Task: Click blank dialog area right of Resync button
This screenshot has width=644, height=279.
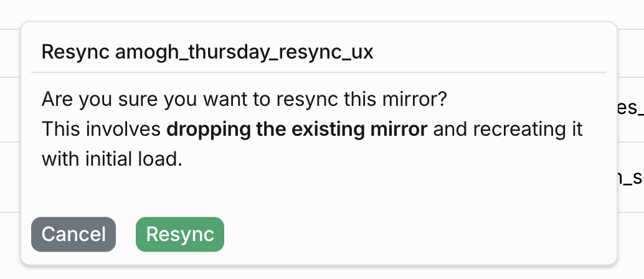Action: pos(415,234)
